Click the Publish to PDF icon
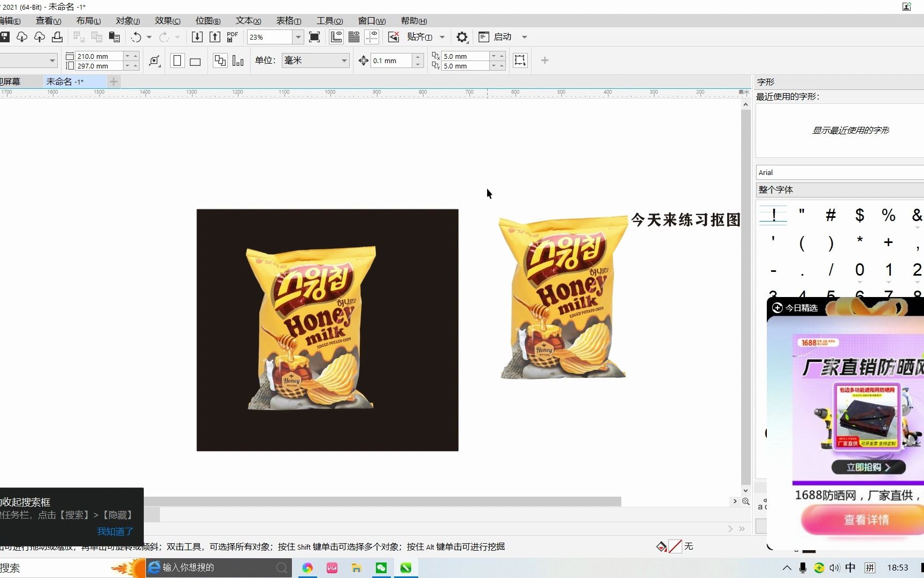The height and width of the screenshot is (578, 924). 233,37
